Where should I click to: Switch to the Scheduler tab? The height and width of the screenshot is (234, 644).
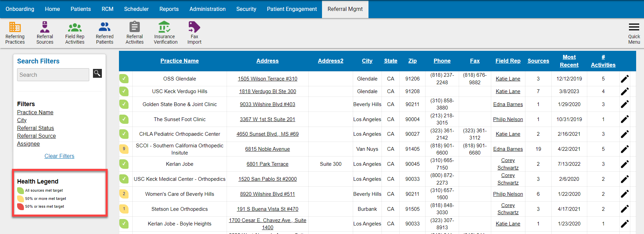coord(136,9)
